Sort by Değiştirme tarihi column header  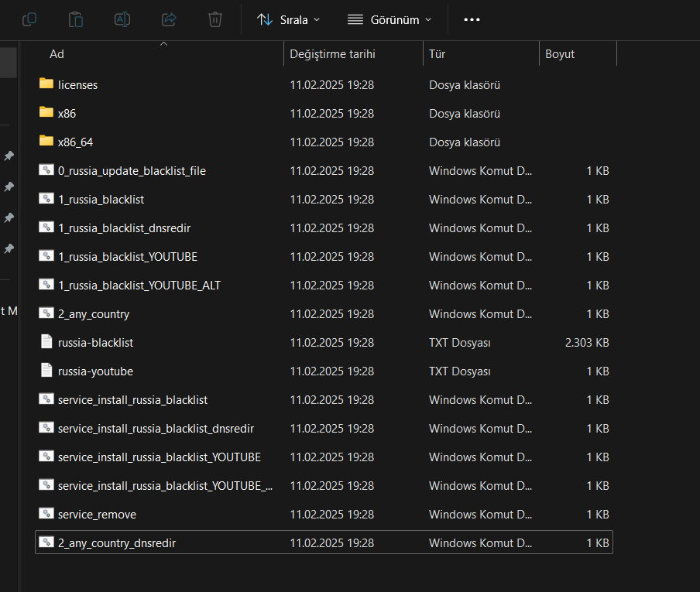click(x=332, y=54)
